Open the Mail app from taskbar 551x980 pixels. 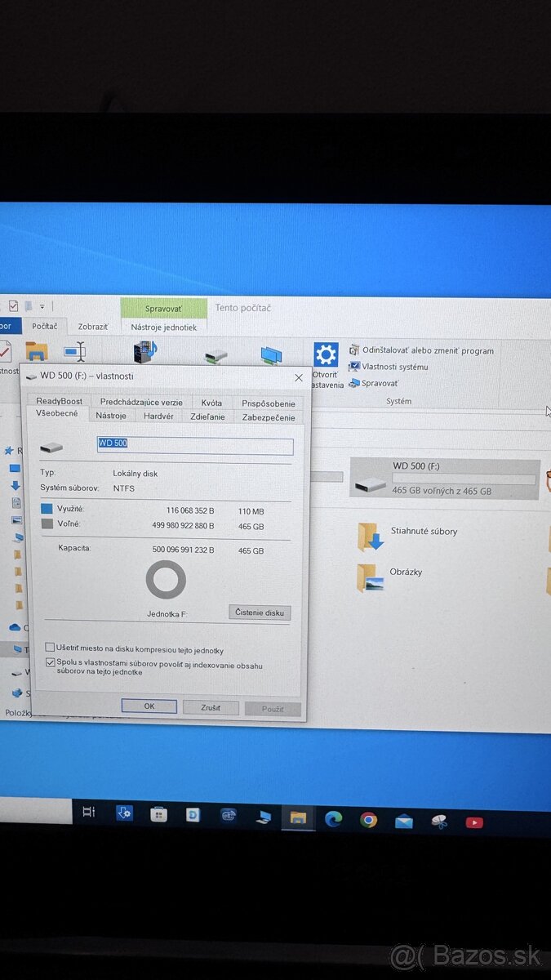coord(404,821)
